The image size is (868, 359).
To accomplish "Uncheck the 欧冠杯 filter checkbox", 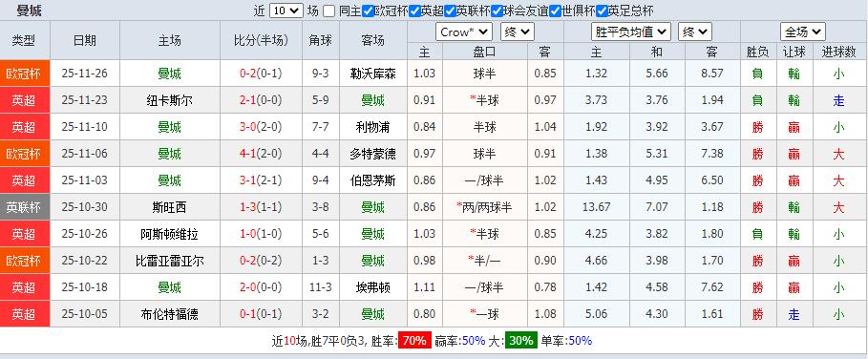I will [368, 11].
